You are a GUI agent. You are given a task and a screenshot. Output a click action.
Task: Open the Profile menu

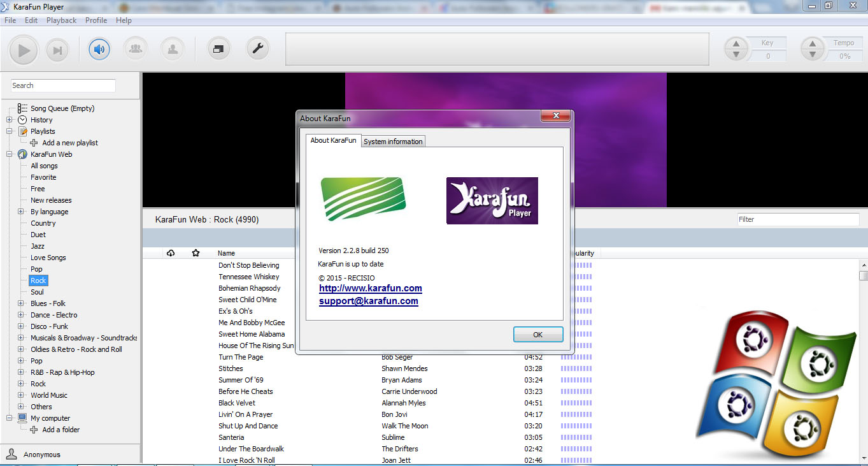[x=96, y=20]
